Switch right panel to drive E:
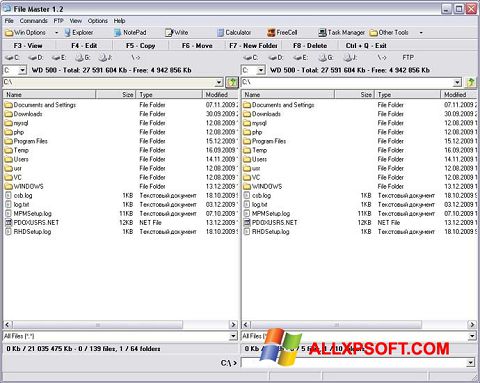 pos(300,58)
